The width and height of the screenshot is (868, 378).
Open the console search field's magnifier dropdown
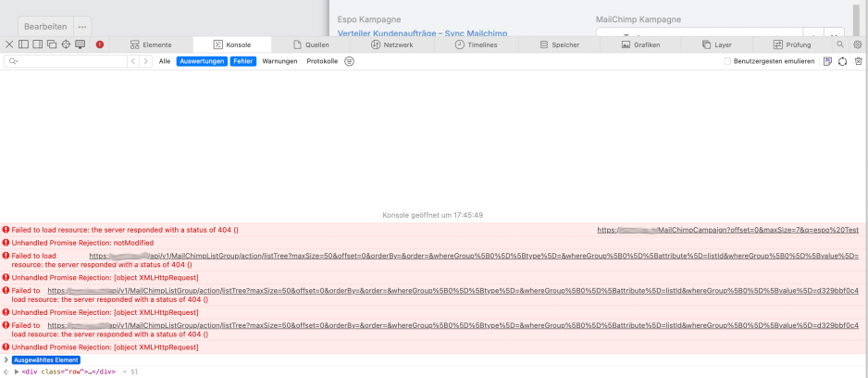point(13,61)
